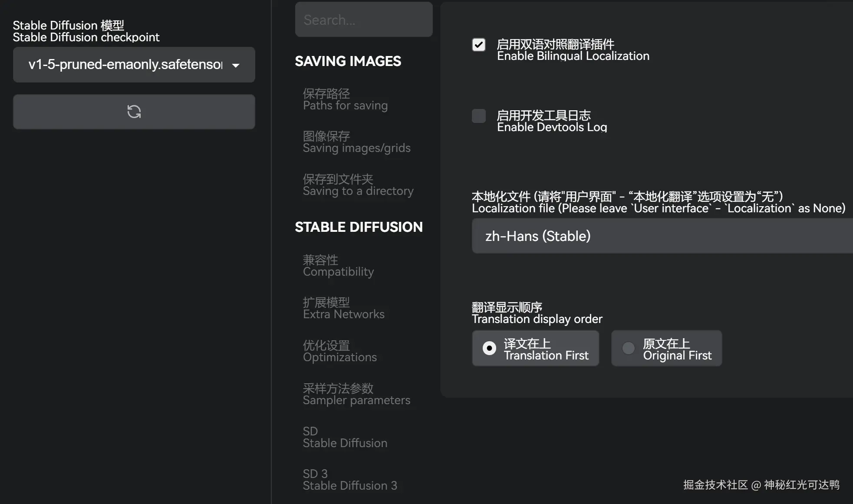
Task: Enable the Devtools Log checkbox
Action: (x=479, y=116)
